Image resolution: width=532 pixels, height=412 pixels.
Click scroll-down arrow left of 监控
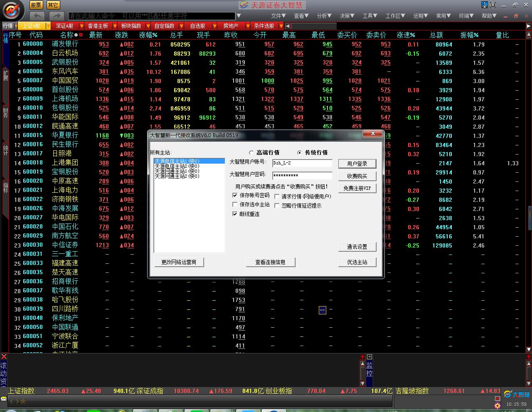(362, 383)
